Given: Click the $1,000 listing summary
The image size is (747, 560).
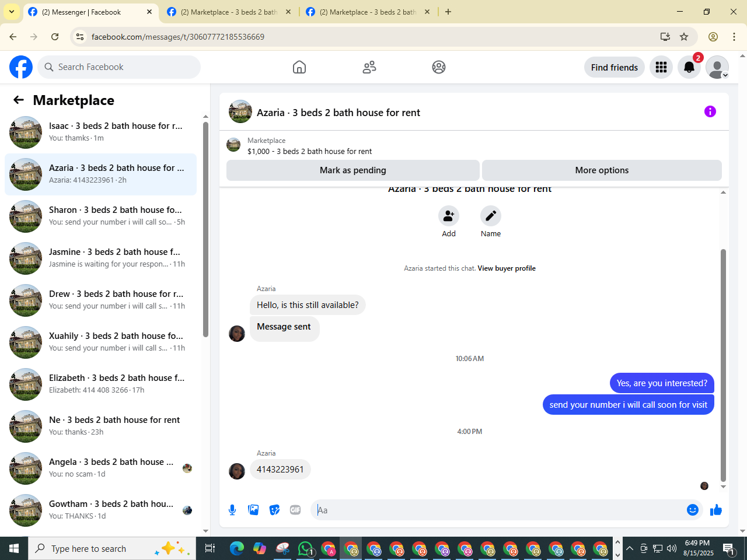Looking at the screenshot, I should click(309, 151).
